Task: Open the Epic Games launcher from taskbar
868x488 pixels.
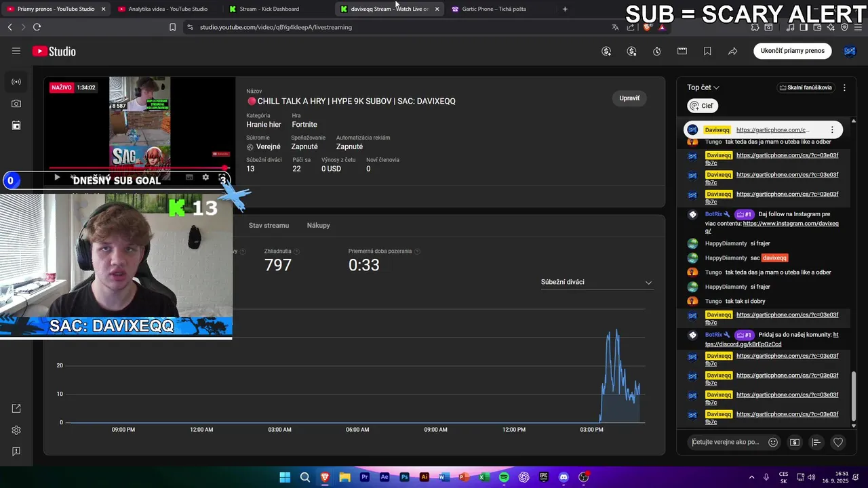Action: tap(544, 477)
